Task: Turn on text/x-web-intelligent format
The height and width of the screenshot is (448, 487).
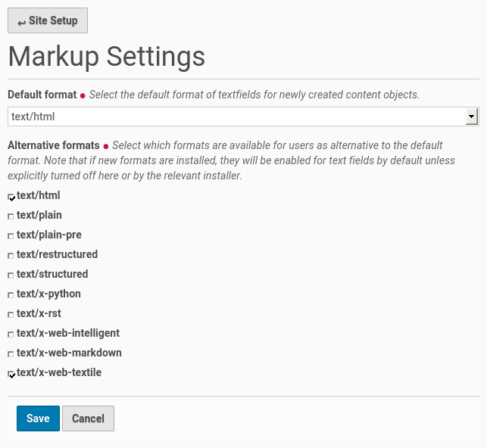Action: click(11, 334)
